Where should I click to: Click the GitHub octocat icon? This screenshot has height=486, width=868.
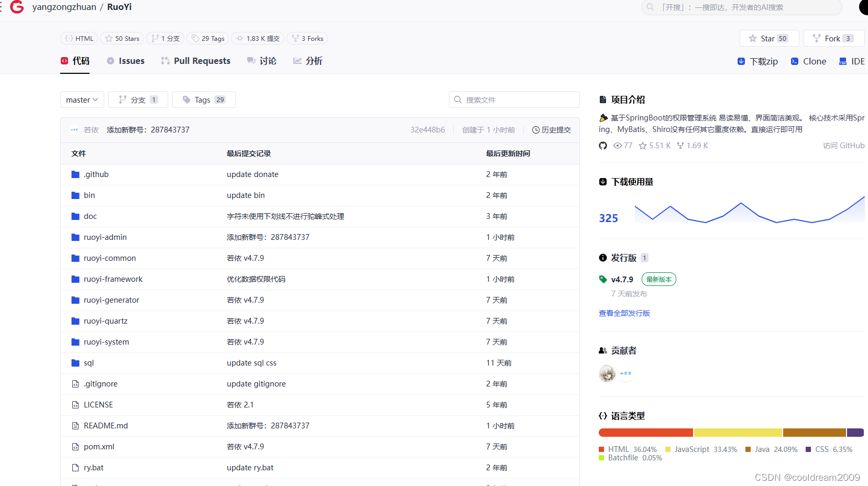tap(603, 146)
